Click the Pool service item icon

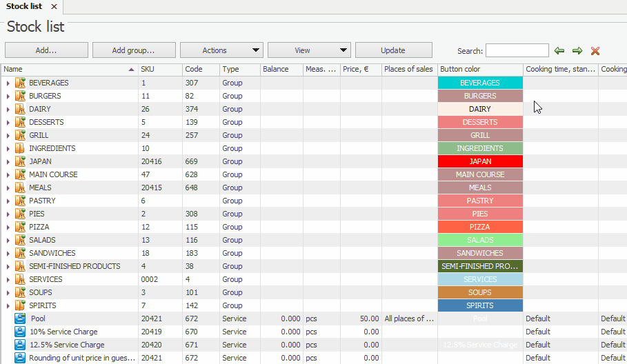pos(20,318)
